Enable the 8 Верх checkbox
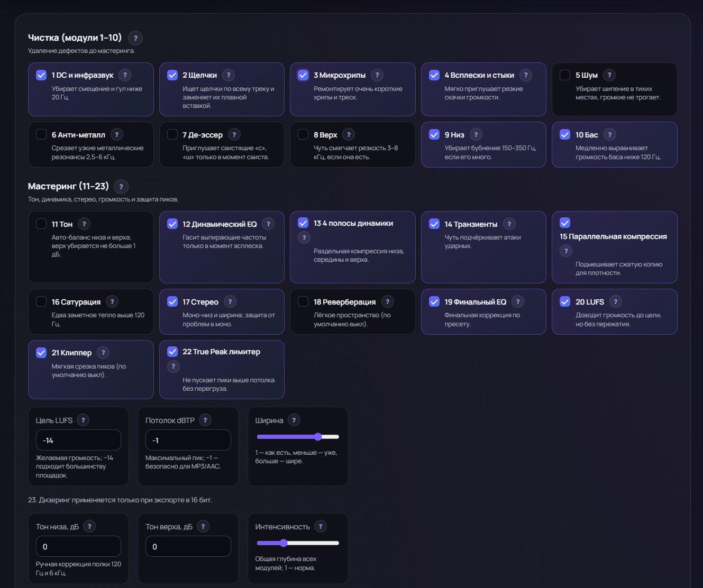This screenshot has height=588, width=703. (x=303, y=134)
